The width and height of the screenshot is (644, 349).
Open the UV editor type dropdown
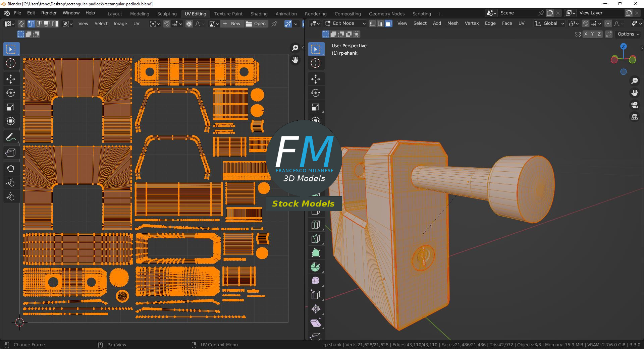coord(10,24)
